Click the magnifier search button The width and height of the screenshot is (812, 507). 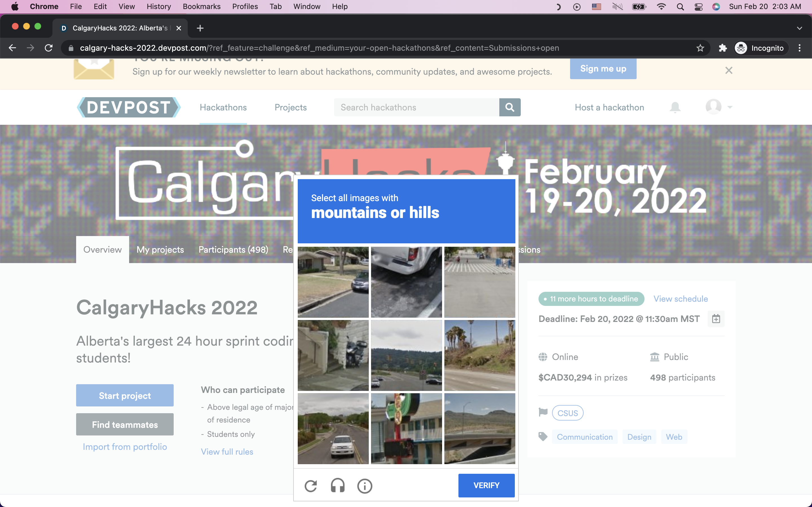510,107
